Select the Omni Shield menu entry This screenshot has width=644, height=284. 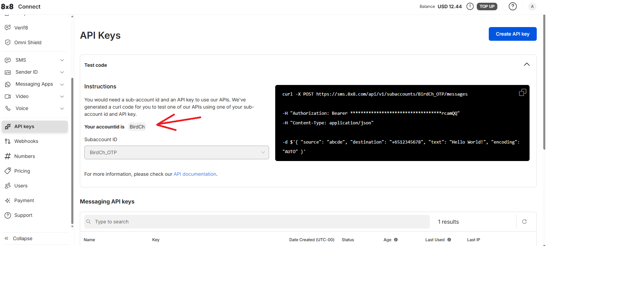coord(35,42)
